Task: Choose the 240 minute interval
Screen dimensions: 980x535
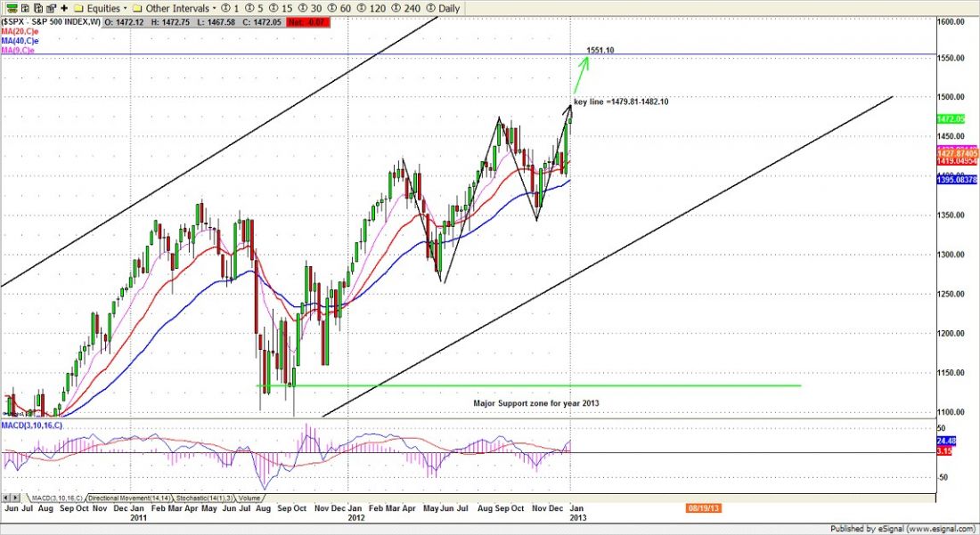Action: (405, 8)
